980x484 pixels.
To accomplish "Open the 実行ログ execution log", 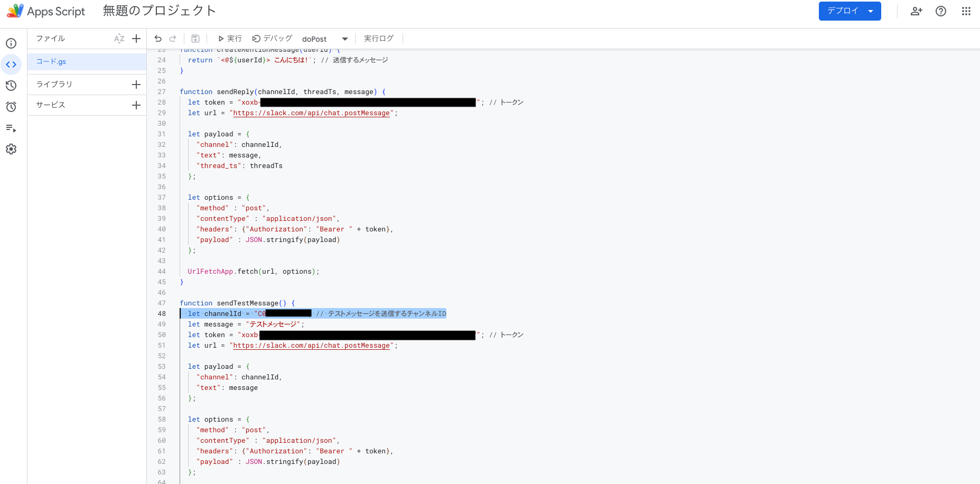I will coord(379,39).
